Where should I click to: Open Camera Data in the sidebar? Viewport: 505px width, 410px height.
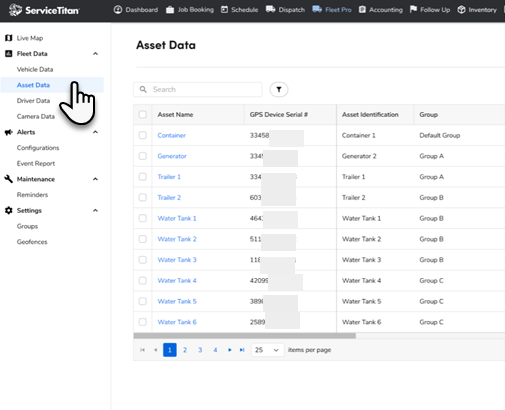click(x=36, y=116)
